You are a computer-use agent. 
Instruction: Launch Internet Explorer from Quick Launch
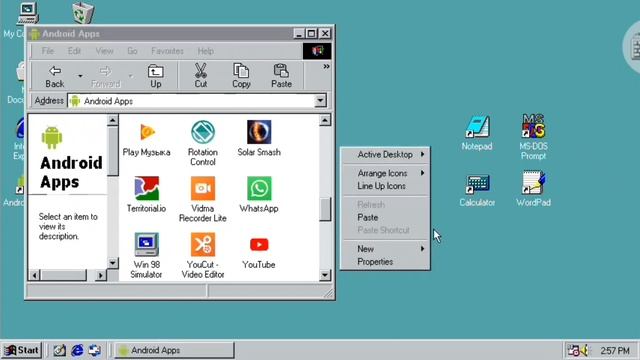click(x=77, y=350)
